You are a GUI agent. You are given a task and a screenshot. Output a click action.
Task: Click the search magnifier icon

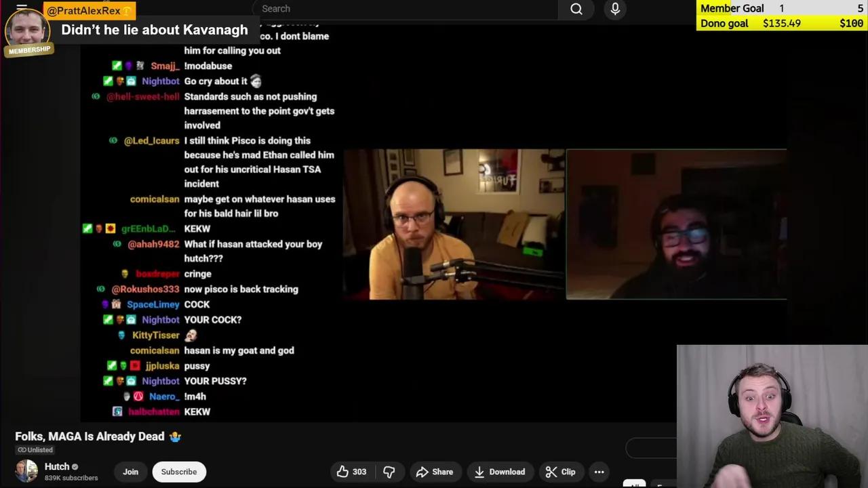(x=576, y=9)
